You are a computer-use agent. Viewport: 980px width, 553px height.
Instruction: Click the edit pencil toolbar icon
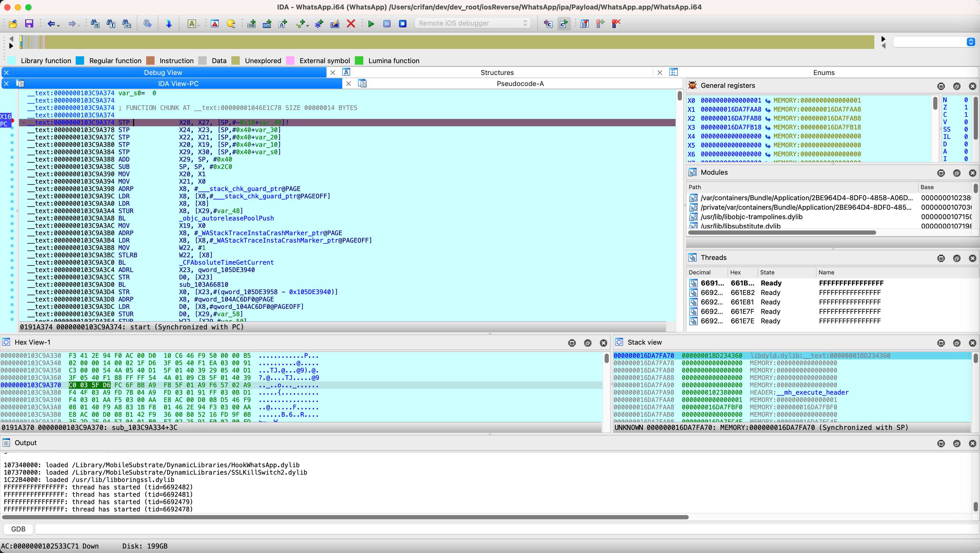point(335,24)
